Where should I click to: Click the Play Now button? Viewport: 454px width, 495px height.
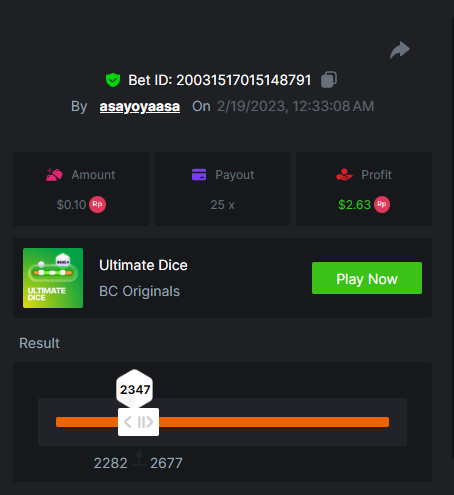point(367,278)
